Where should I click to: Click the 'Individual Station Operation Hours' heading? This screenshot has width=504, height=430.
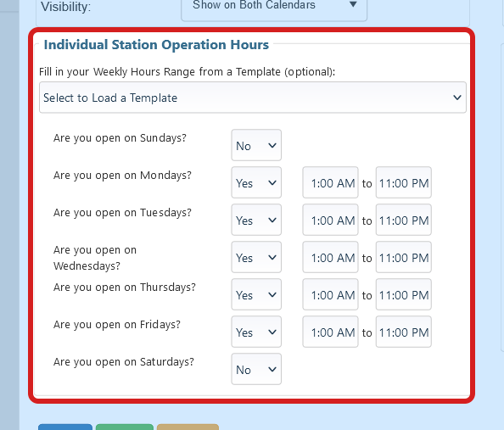156,45
